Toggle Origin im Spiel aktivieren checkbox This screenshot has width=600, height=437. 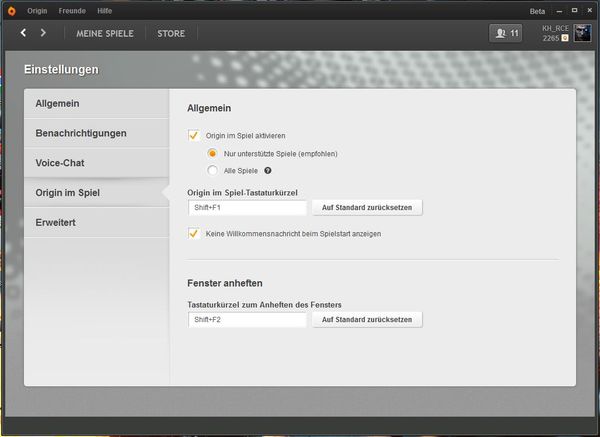(194, 135)
